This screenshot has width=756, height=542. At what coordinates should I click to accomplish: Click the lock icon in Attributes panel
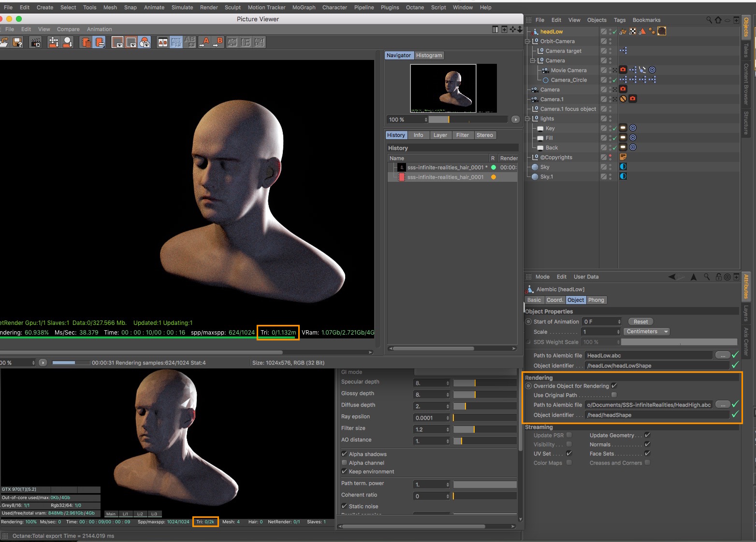pyautogui.click(x=719, y=277)
